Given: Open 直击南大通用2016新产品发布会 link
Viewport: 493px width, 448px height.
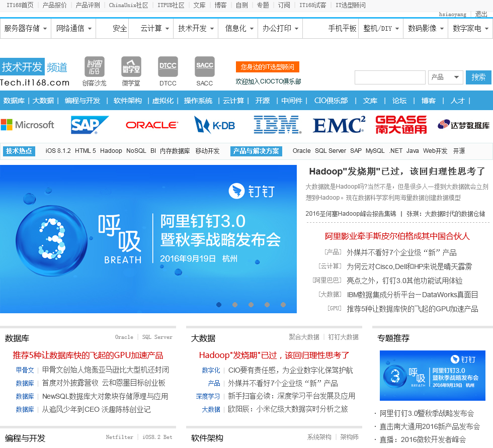Looking at the screenshot, I should point(430,426).
